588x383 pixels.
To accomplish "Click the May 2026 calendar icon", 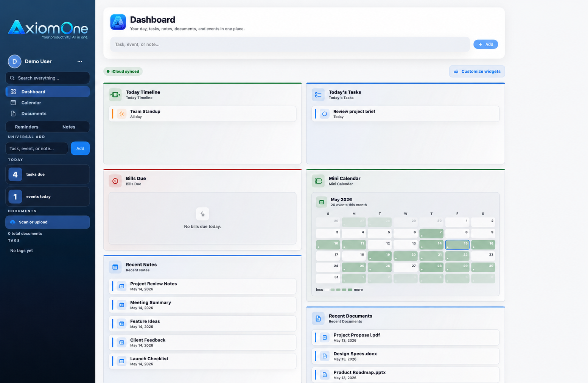I will point(322,202).
